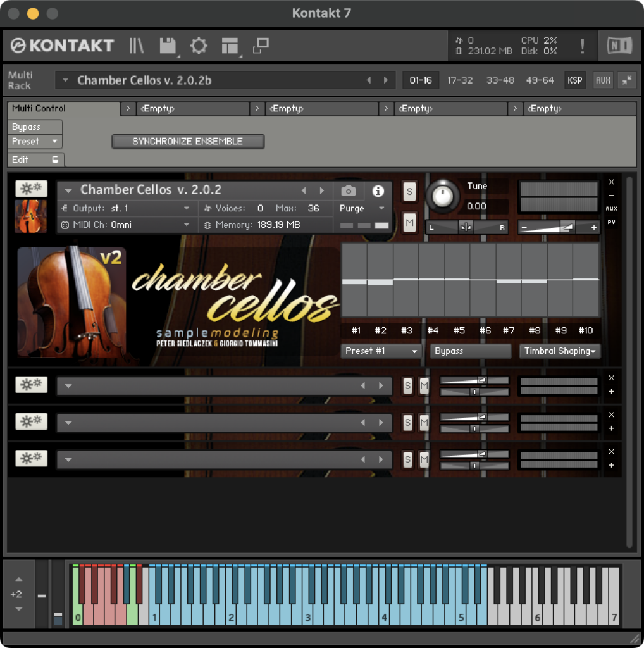Go to previous instrument arrow in Chamber Cellos header
Image resolution: width=644 pixels, height=648 pixels.
pyautogui.click(x=304, y=190)
